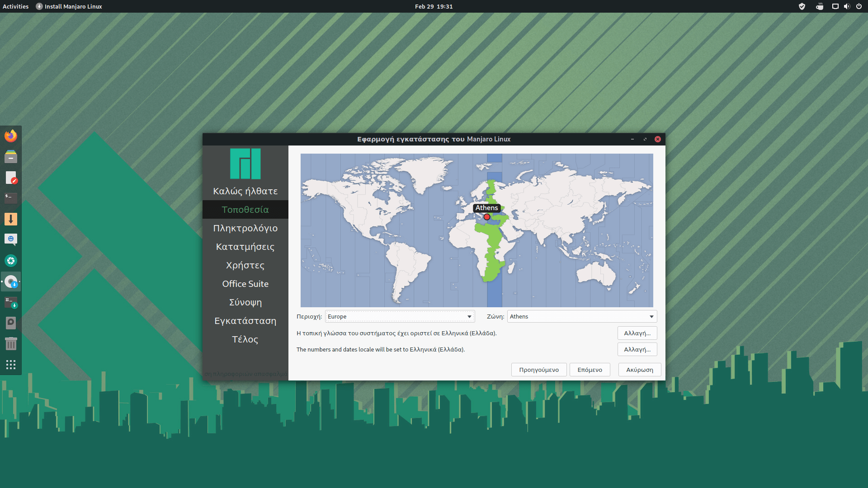Click the Manjaro installer disc dock icon
The height and width of the screenshot is (488, 868).
(11, 282)
